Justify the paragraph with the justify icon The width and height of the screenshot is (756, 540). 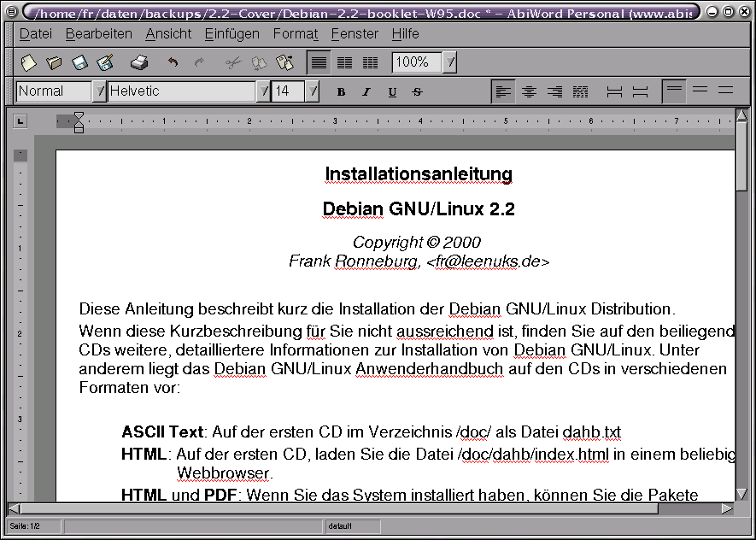click(580, 91)
